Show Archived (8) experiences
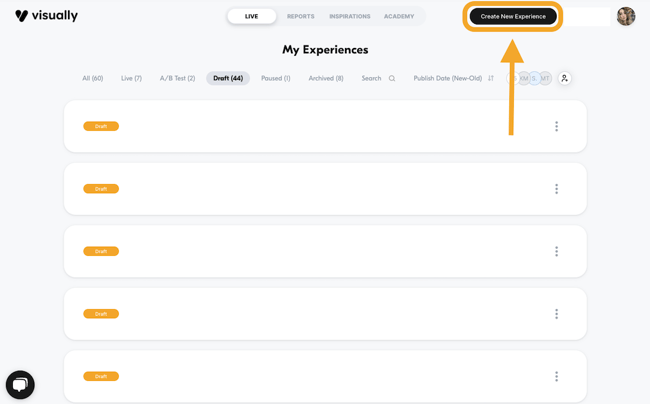 (326, 78)
